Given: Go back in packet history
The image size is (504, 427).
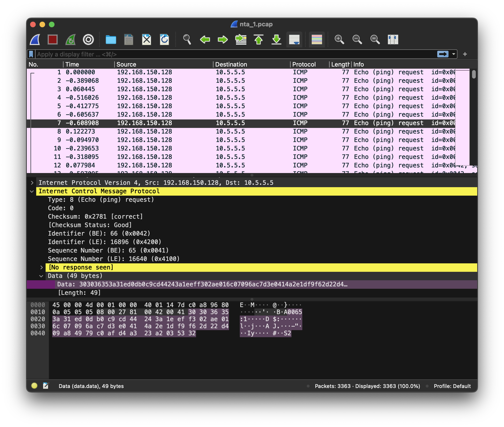Looking at the screenshot, I should [x=205, y=40].
